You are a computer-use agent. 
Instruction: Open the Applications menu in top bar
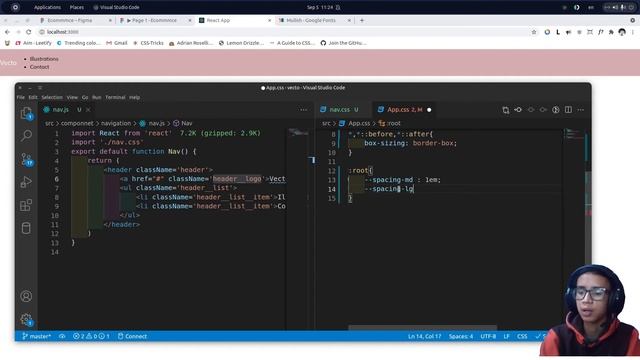click(x=47, y=7)
